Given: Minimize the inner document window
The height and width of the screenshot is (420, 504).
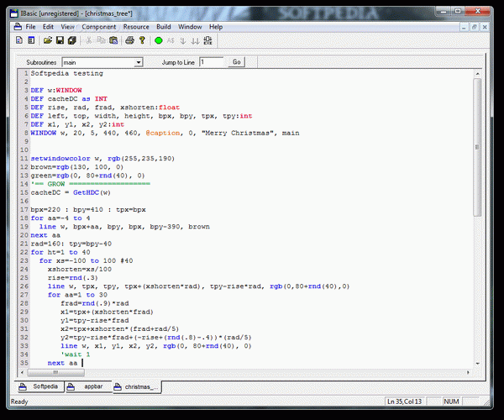Looking at the screenshot, I should [464, 28].
